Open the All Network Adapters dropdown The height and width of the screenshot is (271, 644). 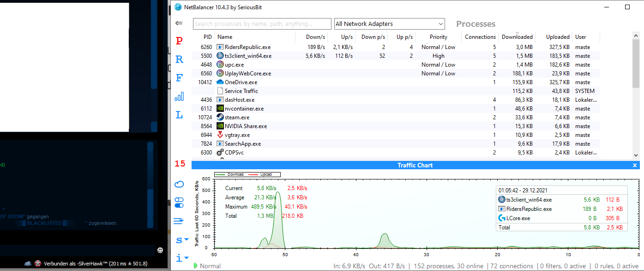389,24
